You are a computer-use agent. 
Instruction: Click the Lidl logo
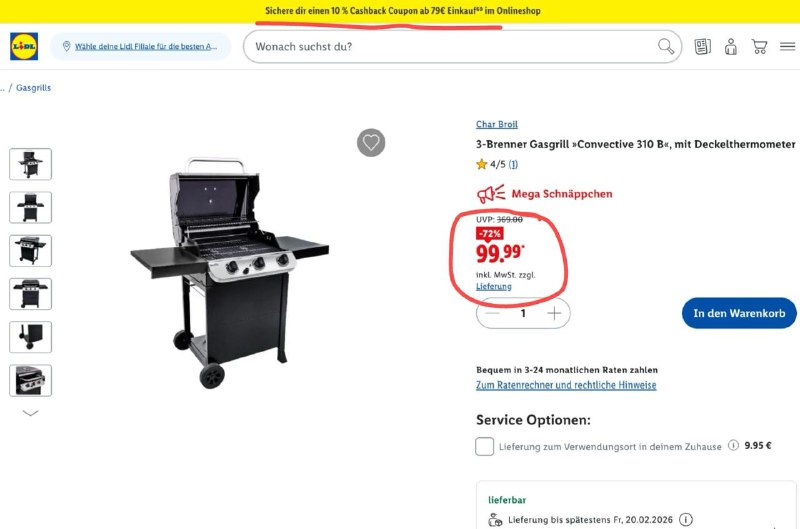pyautogui.click(x=24, y=46)
